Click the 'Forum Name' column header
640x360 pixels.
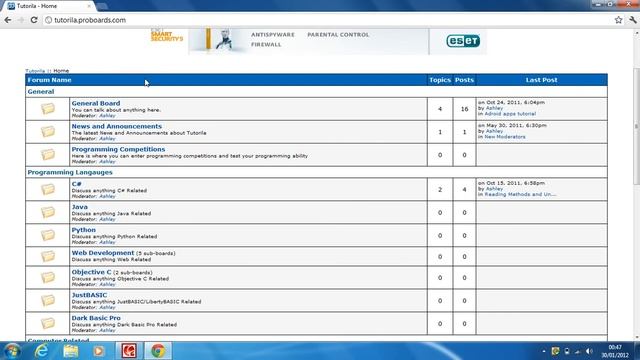click(49, 80)
